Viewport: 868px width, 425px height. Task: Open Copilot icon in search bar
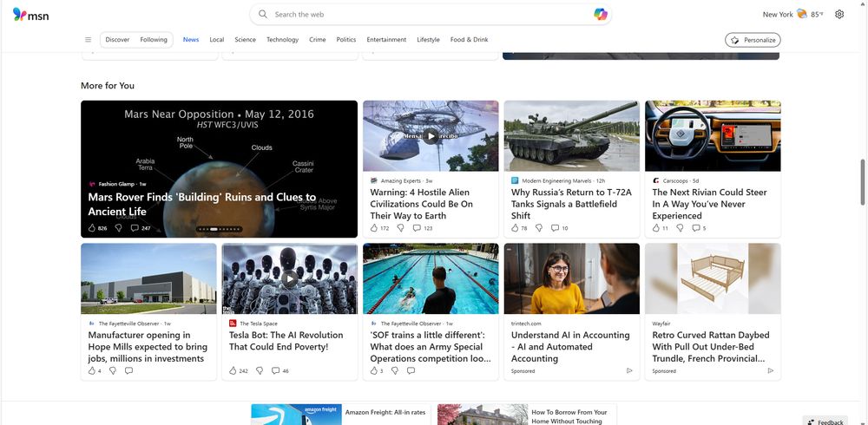[x=600, y=15]
